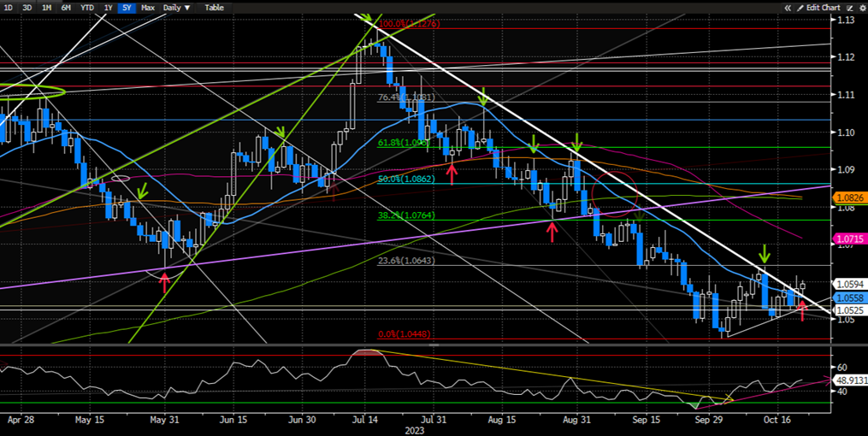
Task: Open Edit Chart
Action: click(x=818, y=8)
